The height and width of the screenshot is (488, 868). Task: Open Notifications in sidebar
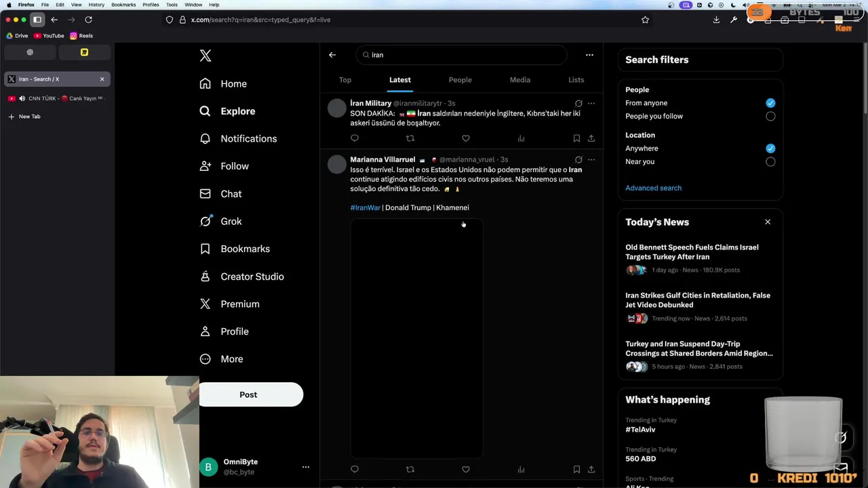coord(238,139)
